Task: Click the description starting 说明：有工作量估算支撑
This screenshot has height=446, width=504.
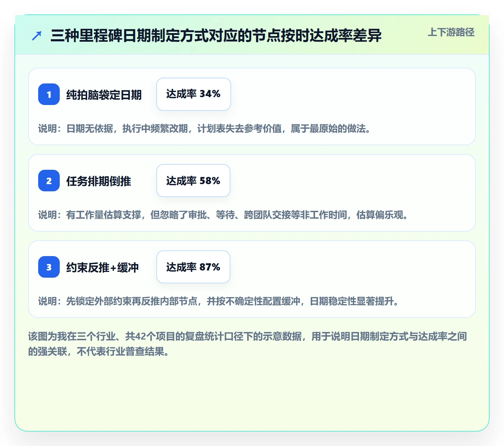Action: (x=224, y=215)
